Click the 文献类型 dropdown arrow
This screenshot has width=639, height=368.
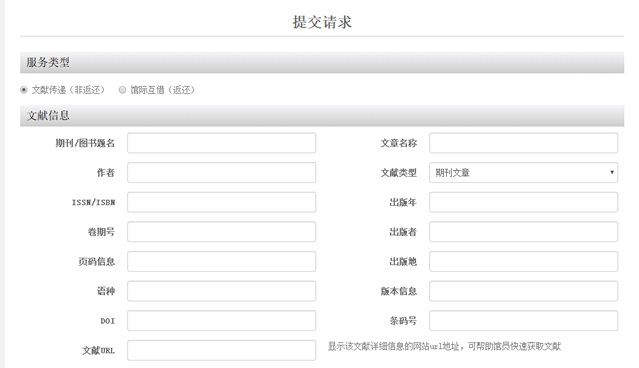612,172
